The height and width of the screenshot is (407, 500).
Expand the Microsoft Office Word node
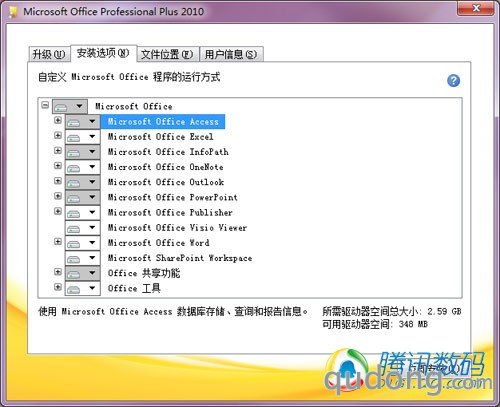(x=58, y=241)
